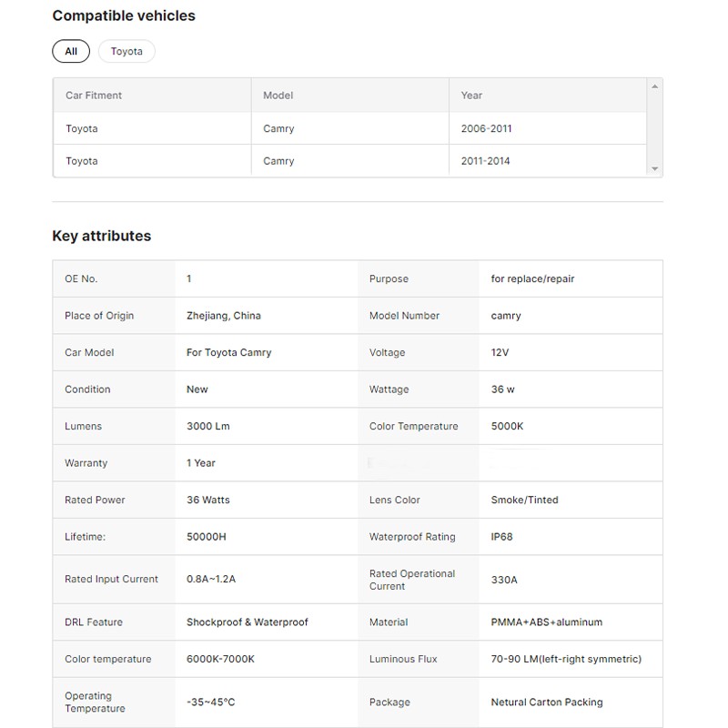Click the Zhejiang, China origin value
The height and width of the screenshot is (728, 728).
point(224,316)
